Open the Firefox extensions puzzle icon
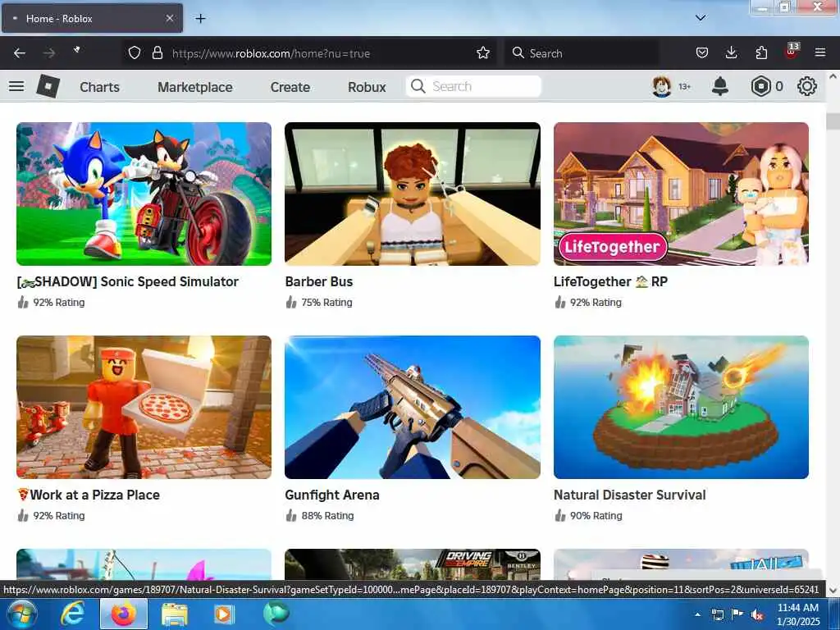This screenshot has height=630, width=840. 761,53
